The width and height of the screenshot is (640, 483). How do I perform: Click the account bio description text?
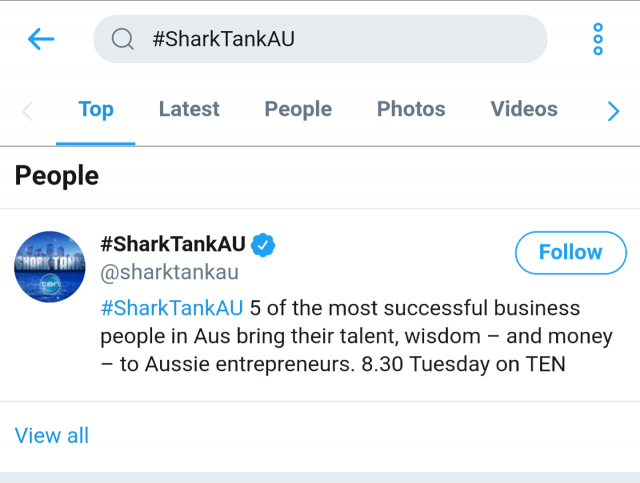point(357,336)
